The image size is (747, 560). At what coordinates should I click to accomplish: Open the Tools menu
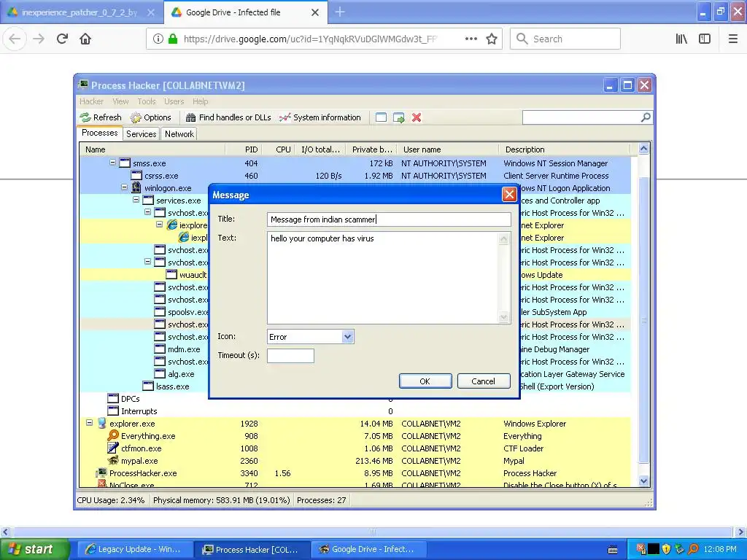[x=147, y=101]
